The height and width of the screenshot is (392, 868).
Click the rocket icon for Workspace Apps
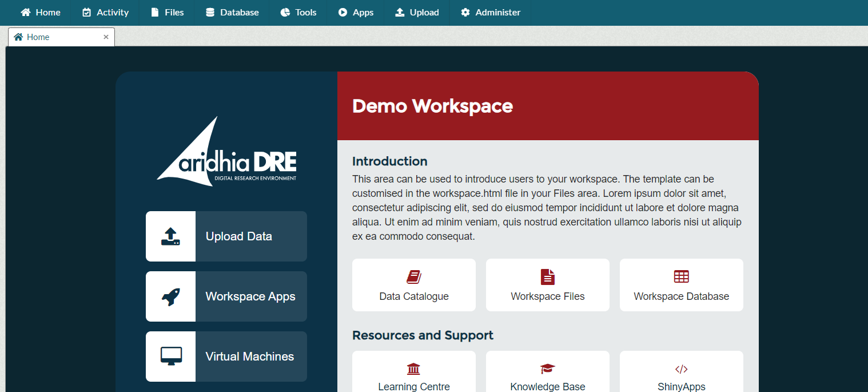(x=170, y=296)
